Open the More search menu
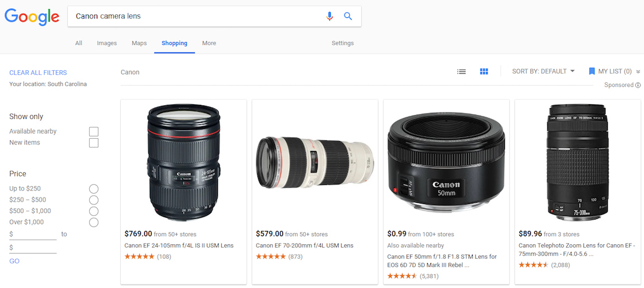Viewport: 644px width, 288px height. [209, 43]
